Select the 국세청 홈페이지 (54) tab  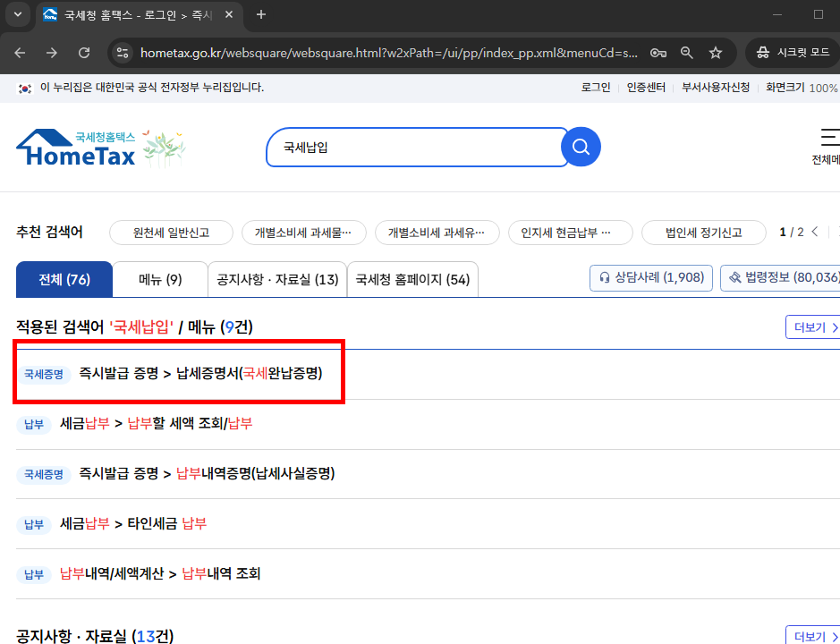point(411,279)
